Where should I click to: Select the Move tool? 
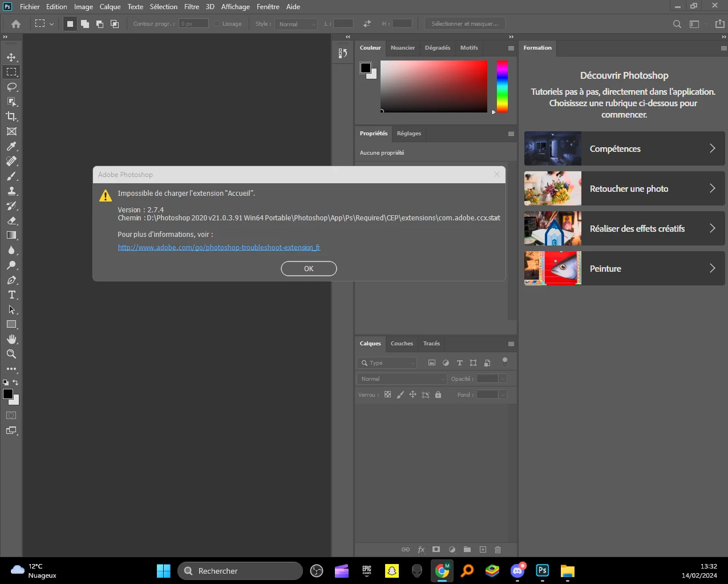tap(11, 57)
